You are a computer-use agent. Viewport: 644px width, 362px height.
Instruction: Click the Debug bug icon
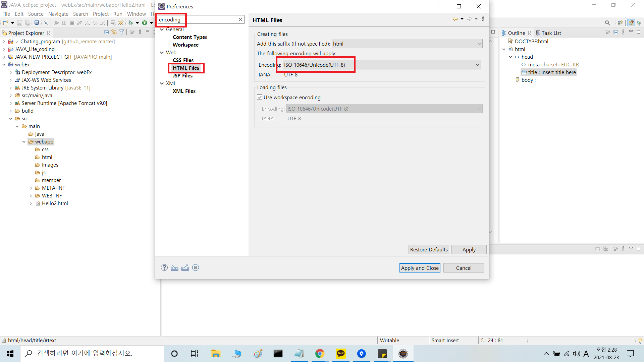[131, 23]
